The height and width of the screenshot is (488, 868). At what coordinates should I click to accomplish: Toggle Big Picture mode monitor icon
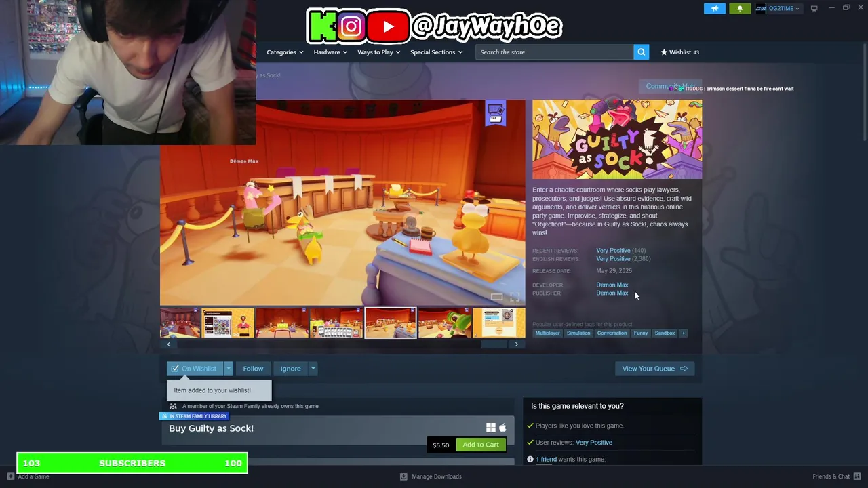(814, 8)
